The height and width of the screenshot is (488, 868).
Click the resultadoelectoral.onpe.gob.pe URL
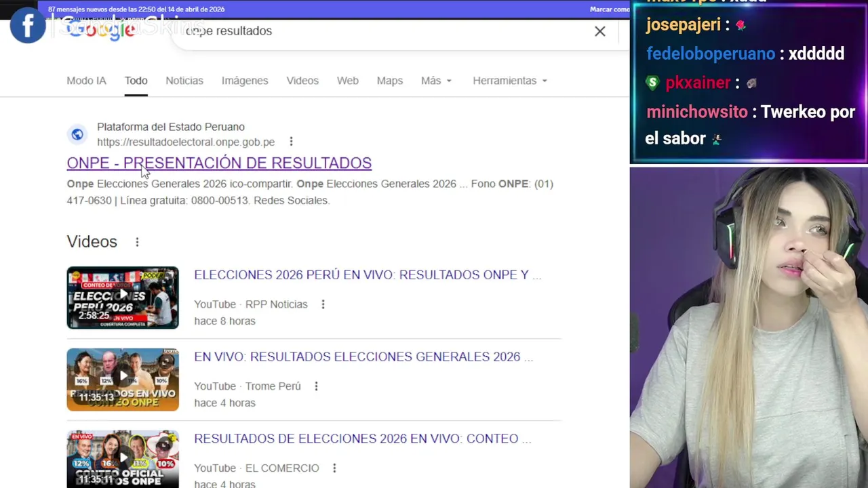pyautogui.click(x=186, y=142)
